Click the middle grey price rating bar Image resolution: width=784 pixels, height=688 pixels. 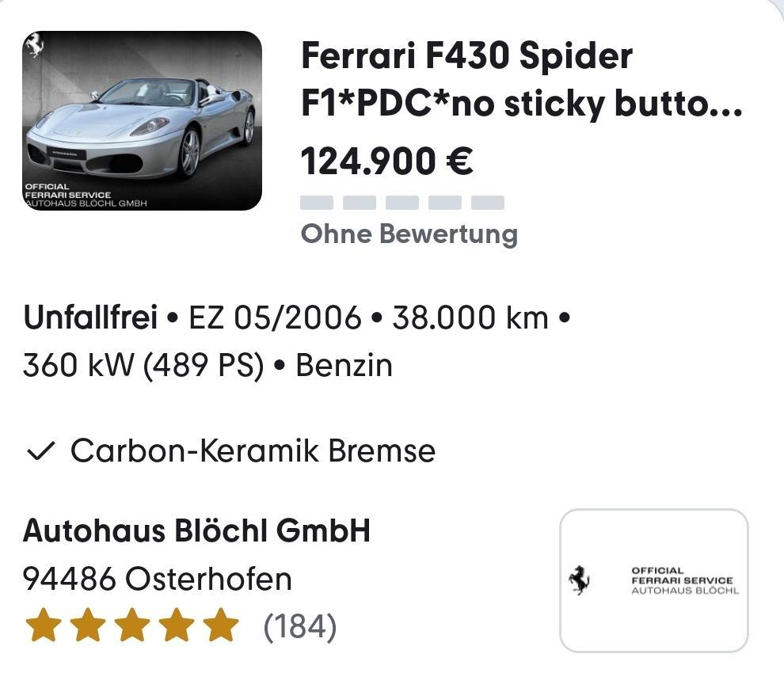click(x=402, y=203)
